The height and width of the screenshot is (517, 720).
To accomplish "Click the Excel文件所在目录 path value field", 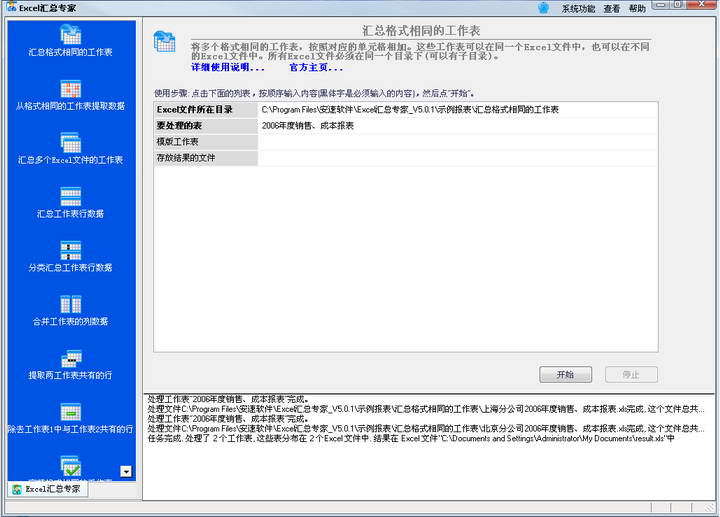I will 458,110.
